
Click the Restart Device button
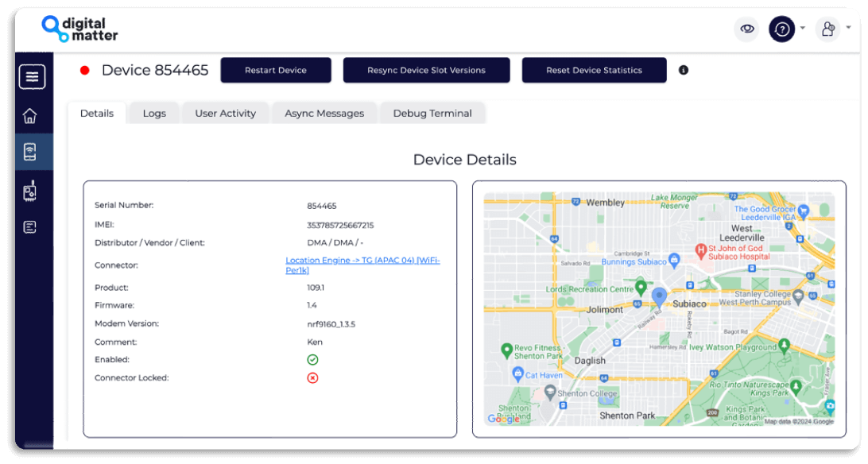click(276, 70)
